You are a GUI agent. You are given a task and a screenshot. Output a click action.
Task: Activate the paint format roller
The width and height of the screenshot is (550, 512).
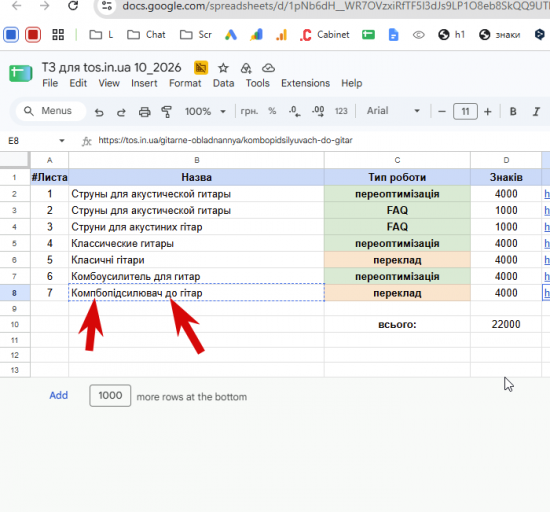[166, 112]
